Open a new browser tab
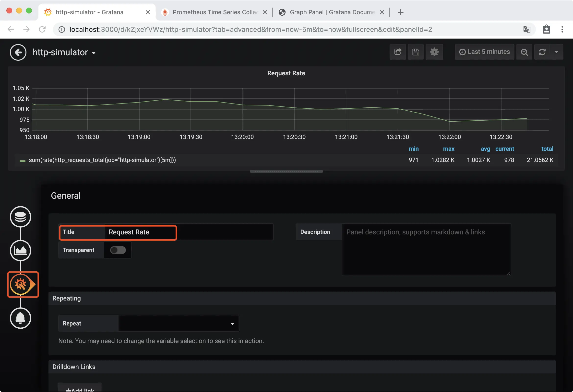This screenshot has height=392, width=573. 400,12
